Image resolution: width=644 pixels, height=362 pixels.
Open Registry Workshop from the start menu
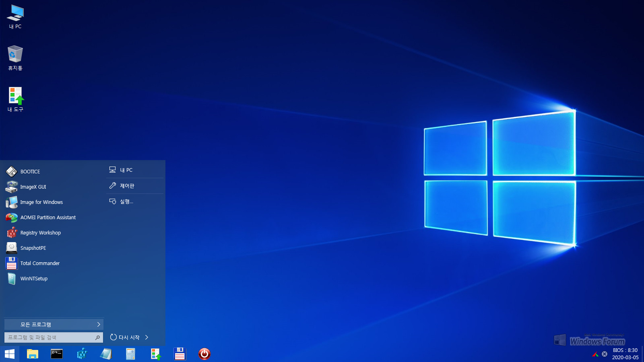[53, 232]
